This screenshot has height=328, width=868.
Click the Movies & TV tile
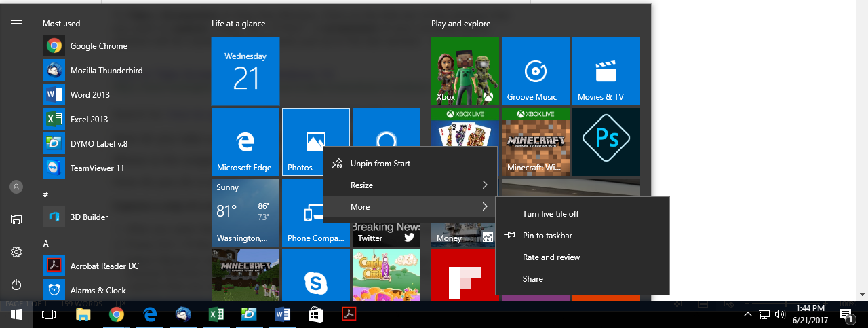click(606, 71)
